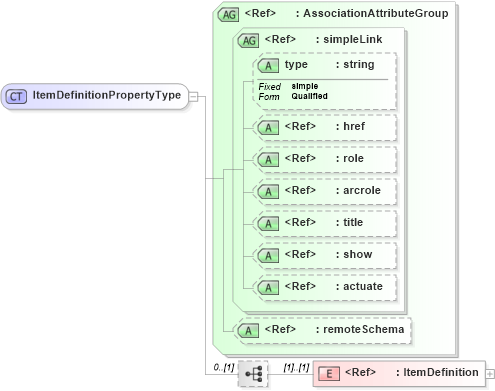Select the ': ItemDefinition' element label
This screenshot has width=495, height=391.
click(437, 372)
